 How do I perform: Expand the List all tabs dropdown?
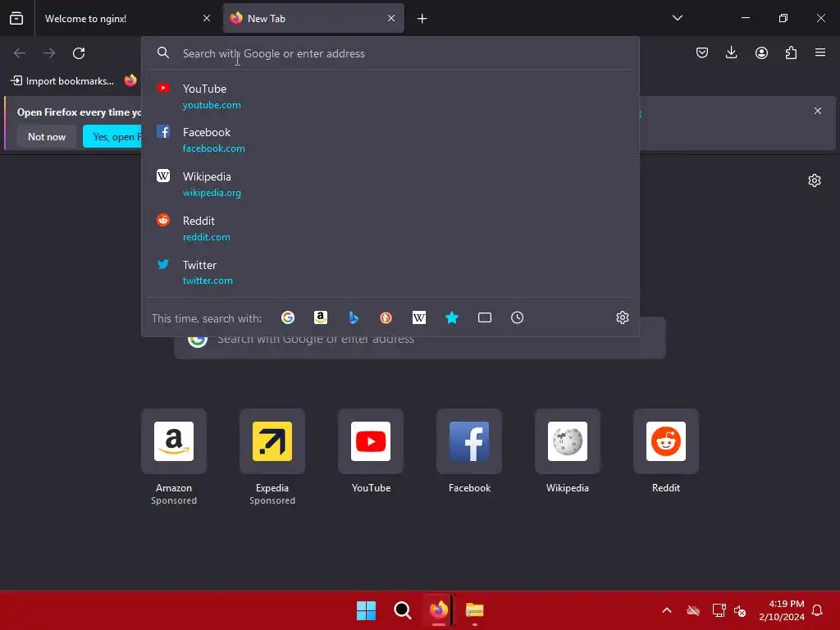677,18
